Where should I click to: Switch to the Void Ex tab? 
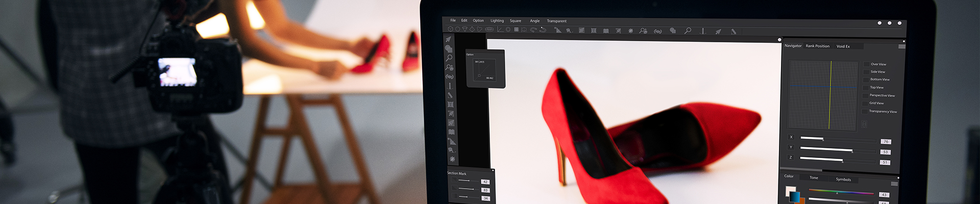tap(843, 46)
